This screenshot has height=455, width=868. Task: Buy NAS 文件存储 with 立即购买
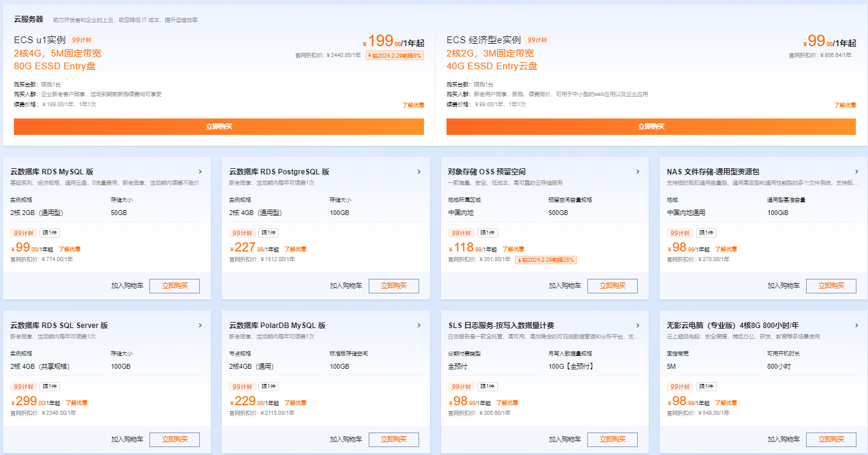click(x=831, y=286)
